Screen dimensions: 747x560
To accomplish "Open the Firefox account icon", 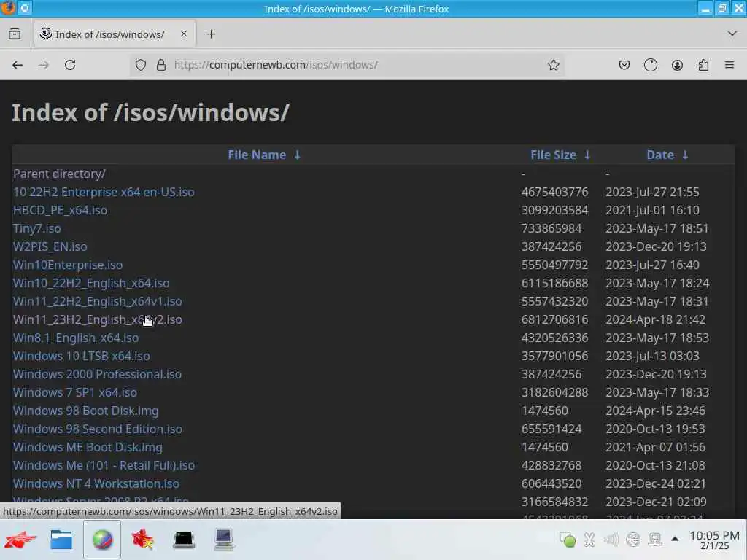I will point(677,65).
